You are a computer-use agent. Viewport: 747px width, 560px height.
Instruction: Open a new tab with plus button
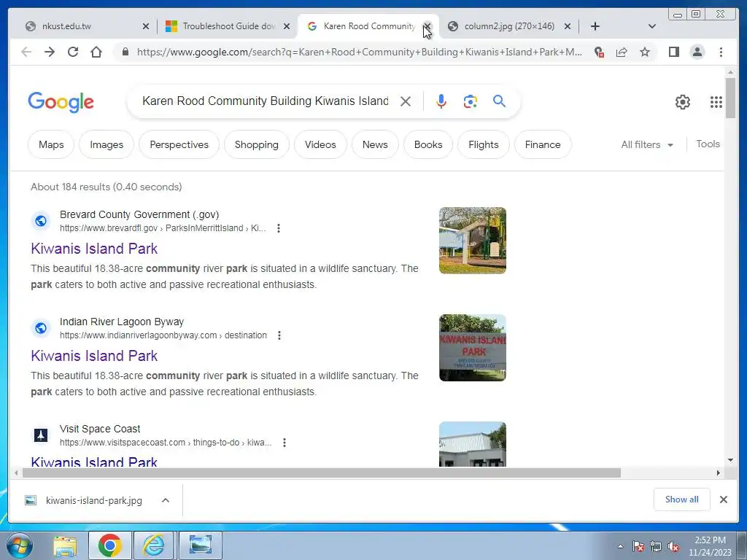595,26
